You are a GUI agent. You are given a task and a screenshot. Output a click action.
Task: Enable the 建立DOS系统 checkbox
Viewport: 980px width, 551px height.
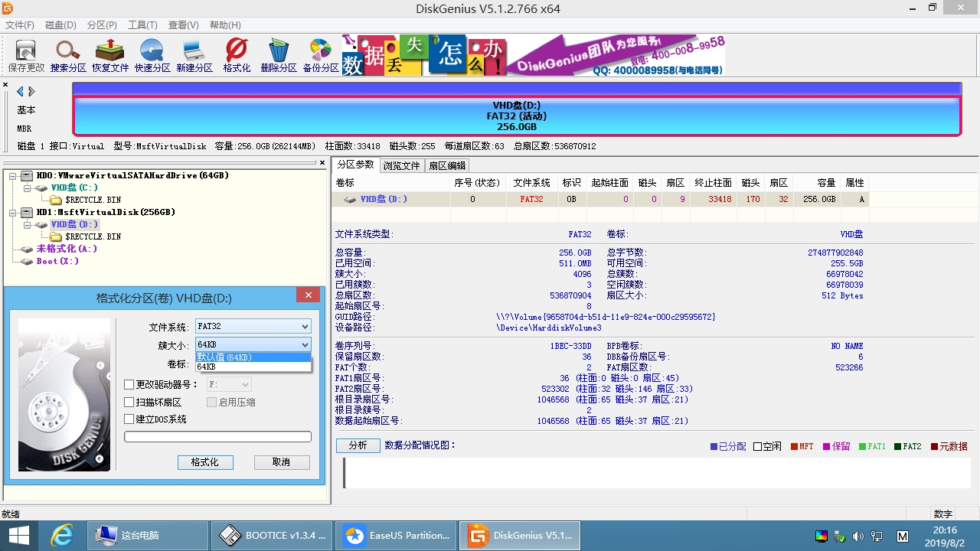(129, 419)
